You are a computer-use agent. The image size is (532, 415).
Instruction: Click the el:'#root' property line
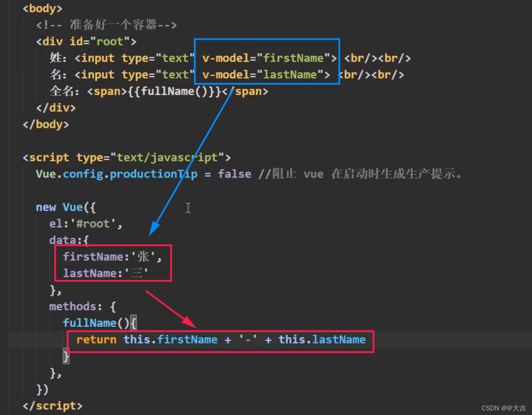(86, 224)
